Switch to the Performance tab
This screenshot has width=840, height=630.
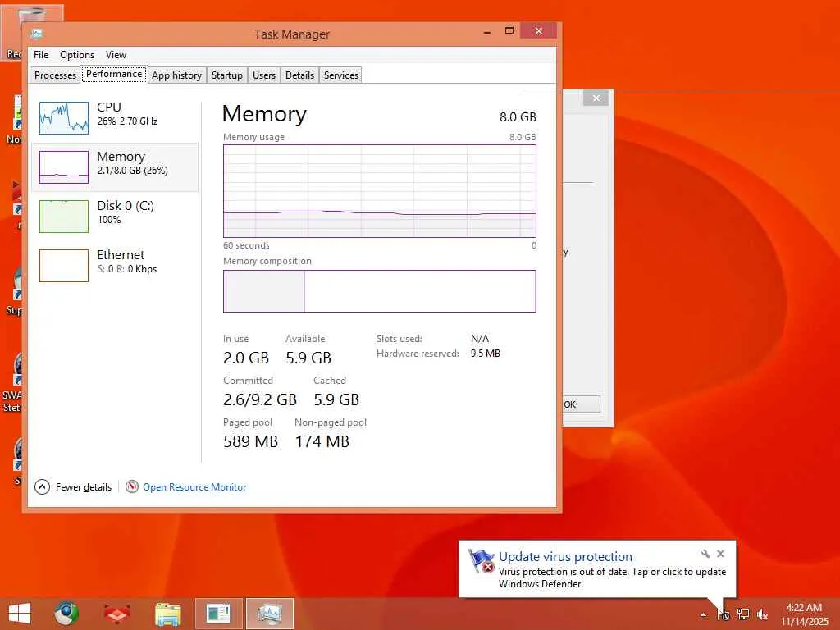tap(114, 74)
